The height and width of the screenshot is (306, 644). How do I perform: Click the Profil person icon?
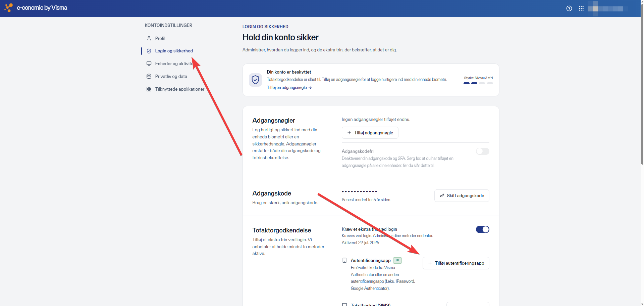(x=149, y=38)
